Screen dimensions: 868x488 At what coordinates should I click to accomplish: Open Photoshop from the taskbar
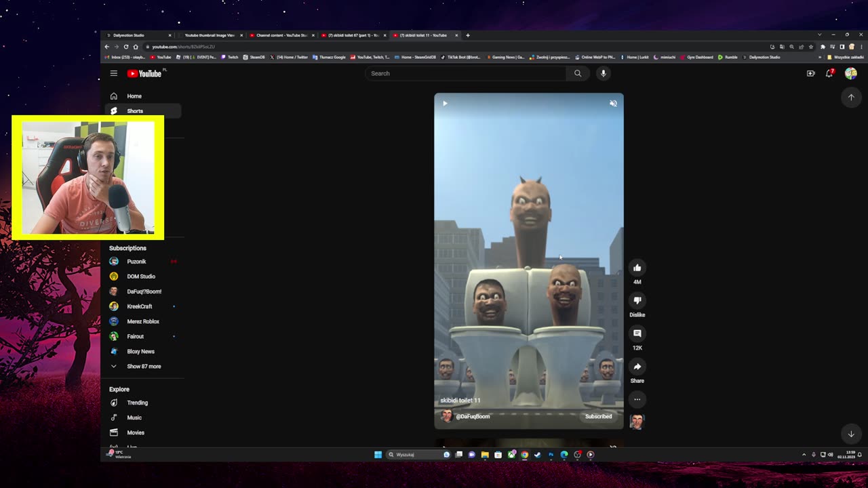pyautogui.click(x=551, y=455)
